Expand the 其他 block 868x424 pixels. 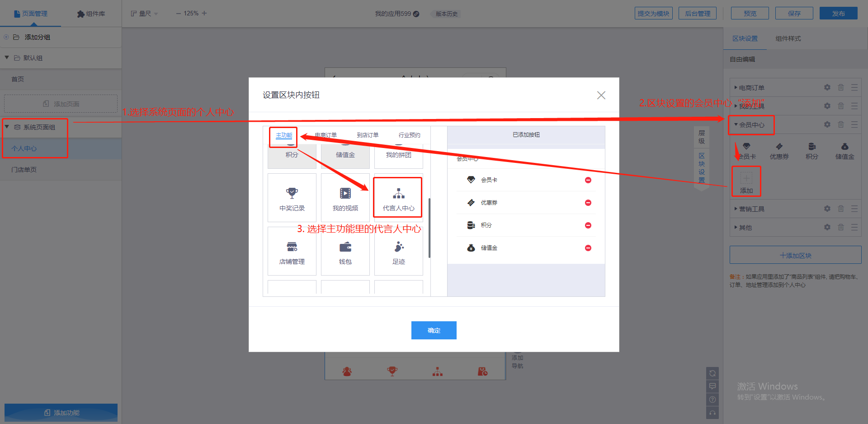(745, 228)
